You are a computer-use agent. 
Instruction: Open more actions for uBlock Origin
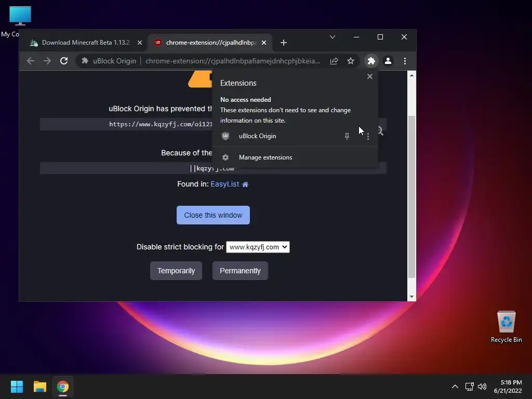pyautogui.click(x=368, y=137)
